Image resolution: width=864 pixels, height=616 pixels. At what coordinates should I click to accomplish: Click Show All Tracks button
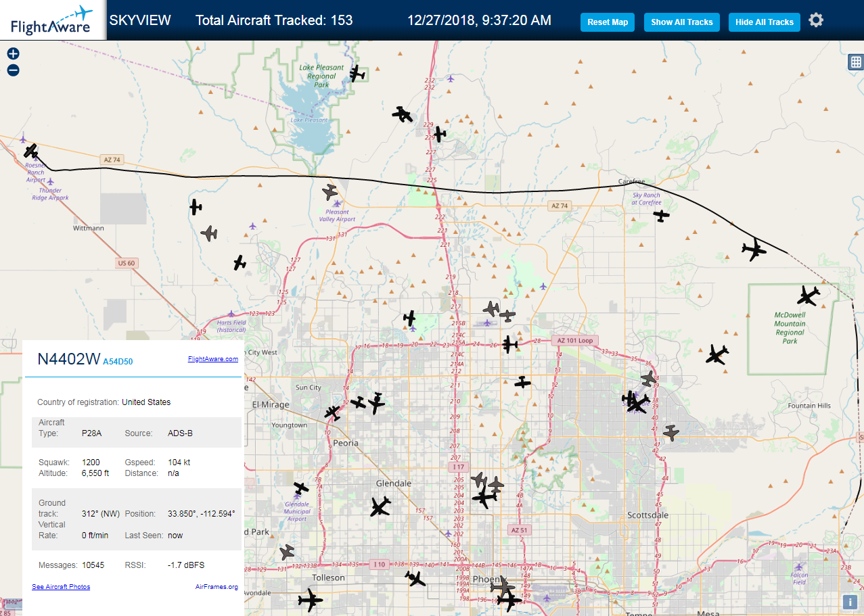point(682,22)
